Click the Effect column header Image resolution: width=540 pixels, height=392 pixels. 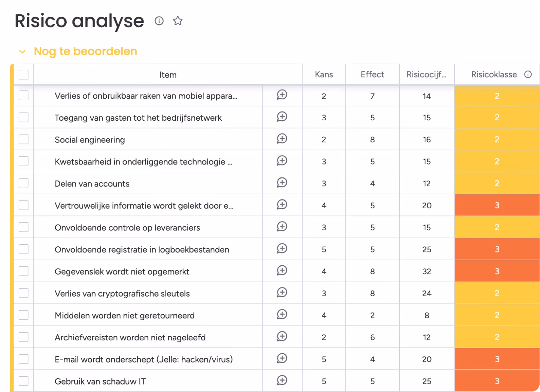(372, 74)
